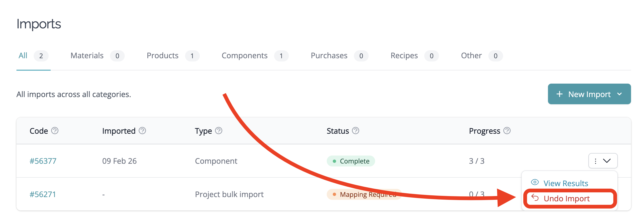The width and height of the screenshot is (644, 215).
Task: Click the count badge on Components tab
Action: [281, 56]
